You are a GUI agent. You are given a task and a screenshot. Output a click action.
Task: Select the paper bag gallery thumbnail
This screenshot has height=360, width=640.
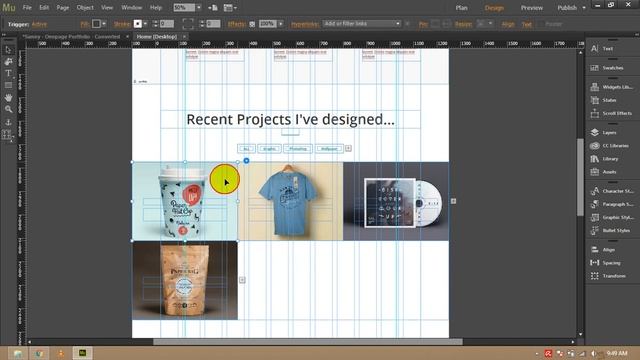coord(185,280)
